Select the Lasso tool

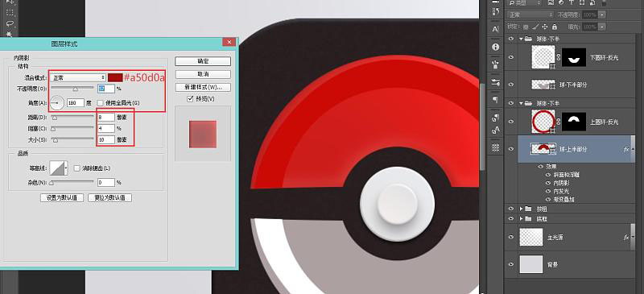[10, 23]
